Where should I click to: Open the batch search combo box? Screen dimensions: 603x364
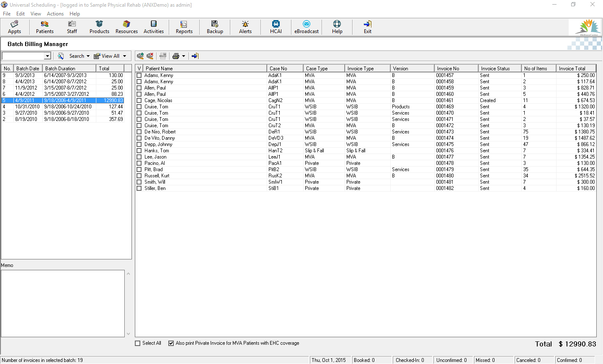click(47, 55)
